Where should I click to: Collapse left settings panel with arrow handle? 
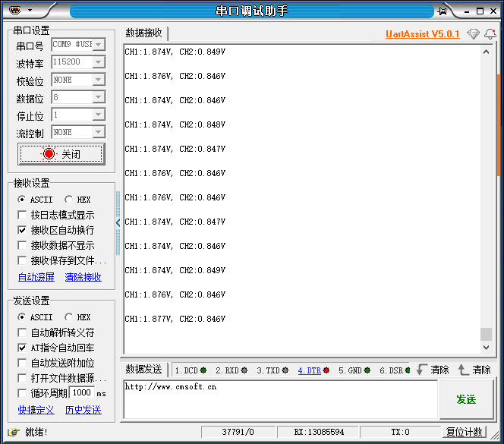(x=118, y=222)
